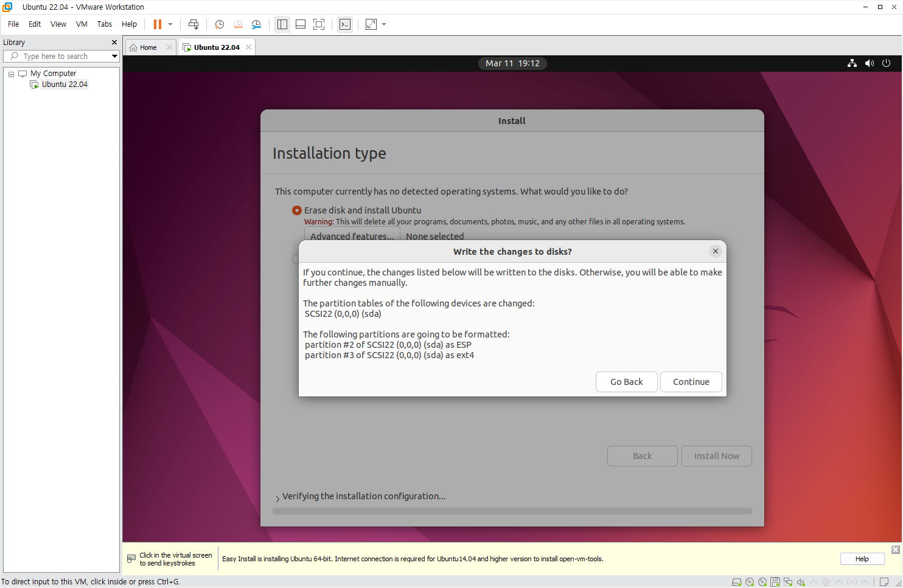Toggle the thumbnail bar view

coord(301,24)
